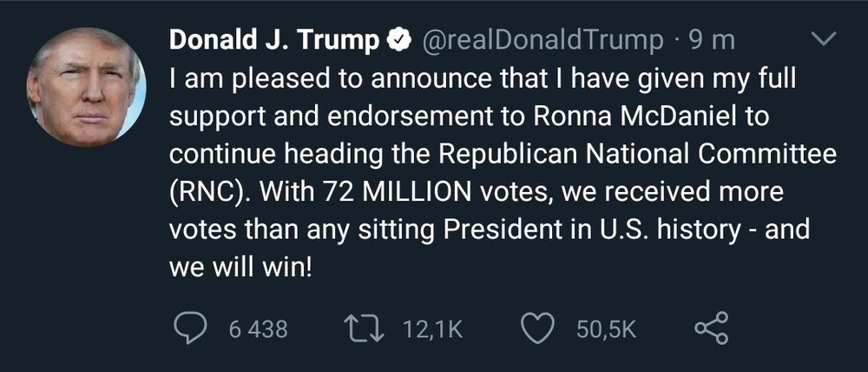Click the display name Donald J. Trump

(x=274, y=40)
